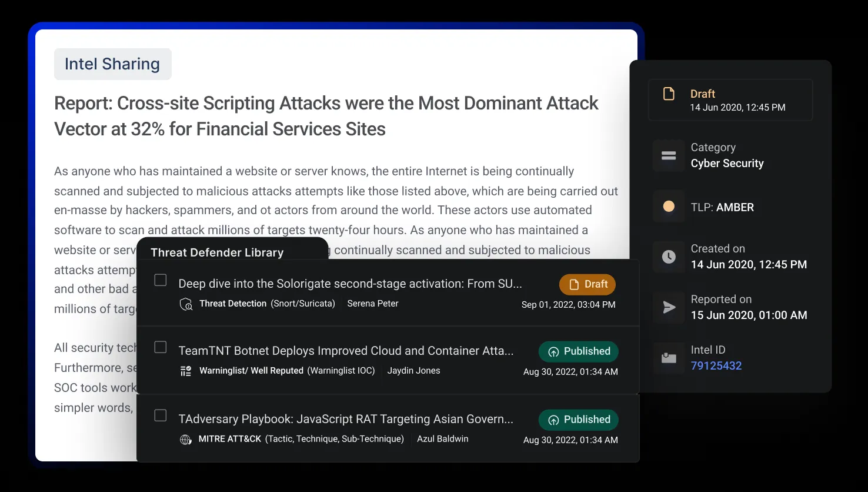Screen dimensions: 868x492
Task: Click the send icon next to Reported on
Action: click(669, 307)
